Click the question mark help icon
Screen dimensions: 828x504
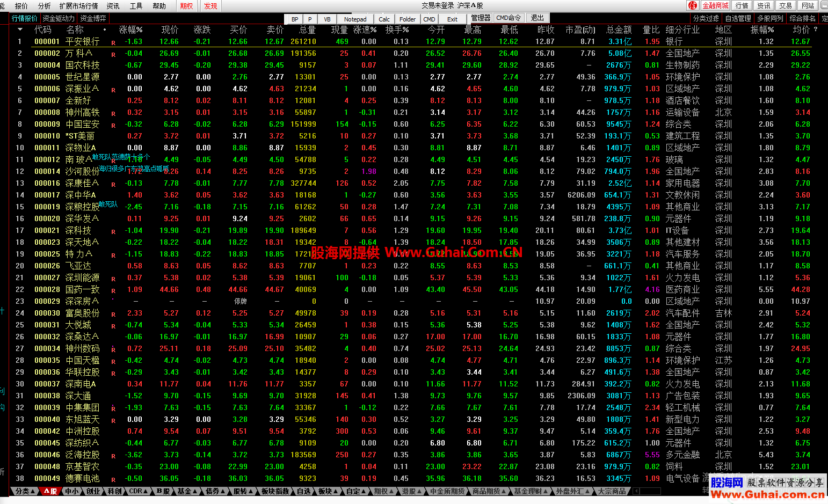pyautogui.click(x=816, y=30)
